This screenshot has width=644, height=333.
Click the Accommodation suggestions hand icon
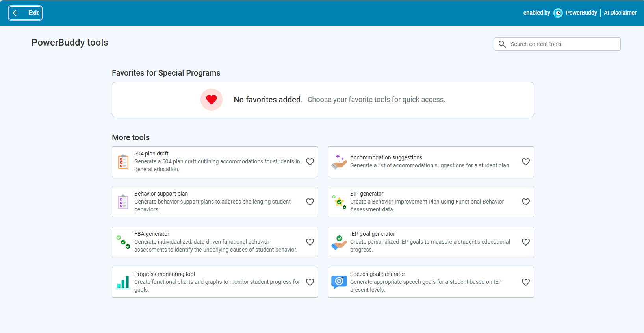click(339, 162)
